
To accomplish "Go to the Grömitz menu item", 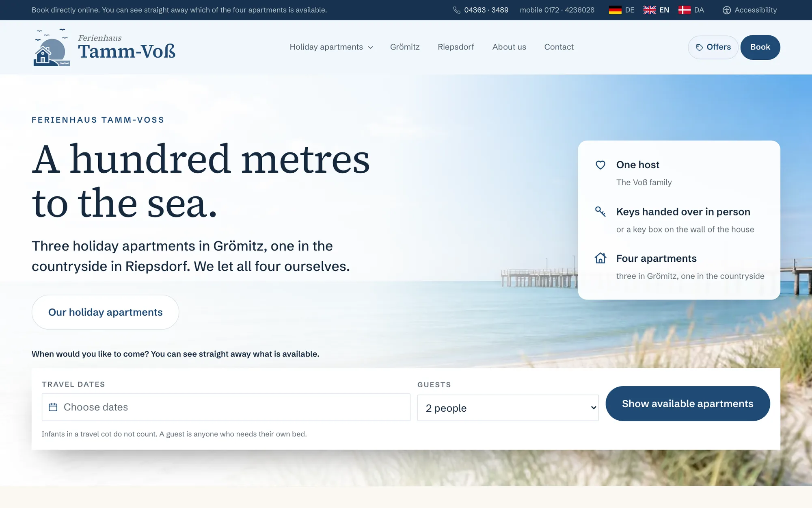I will (405, 47).
